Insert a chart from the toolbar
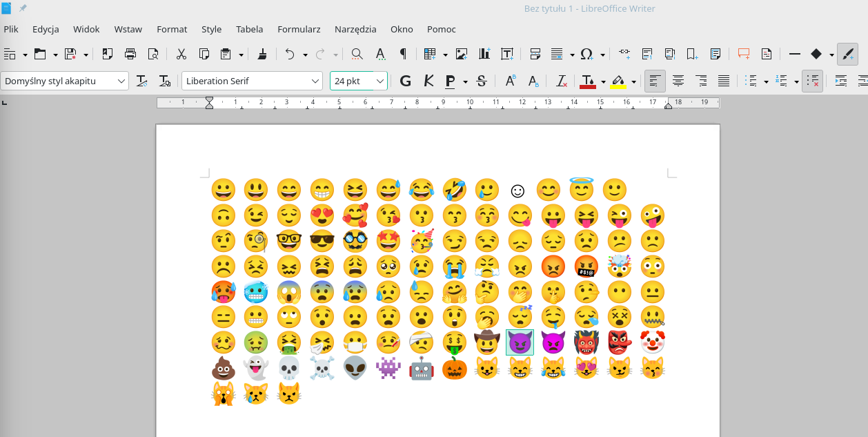Screen dimensions: 868x437 [484, 54]
